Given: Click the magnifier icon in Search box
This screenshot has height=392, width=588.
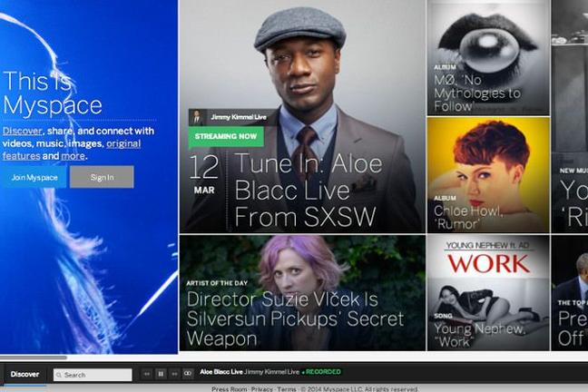Looking at the screenshot, I should pos(59,375).
